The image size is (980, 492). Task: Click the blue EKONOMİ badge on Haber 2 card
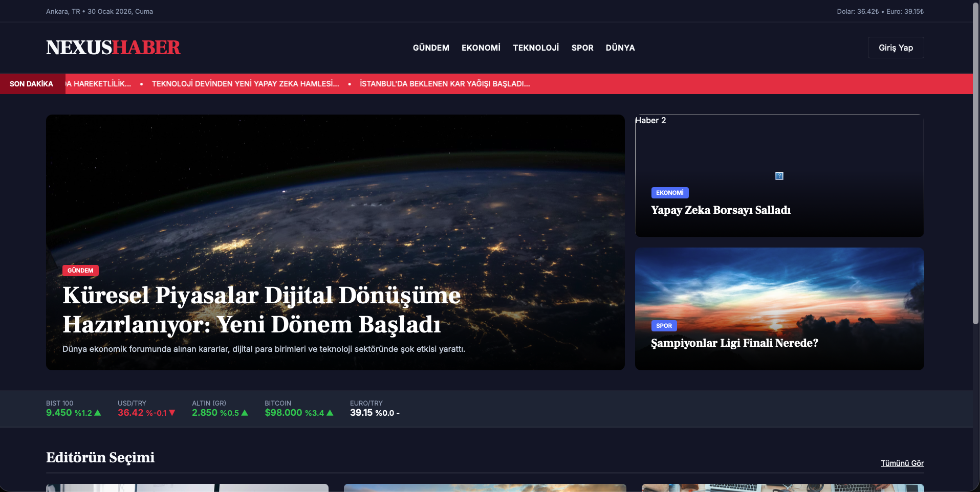coord(670,193)
